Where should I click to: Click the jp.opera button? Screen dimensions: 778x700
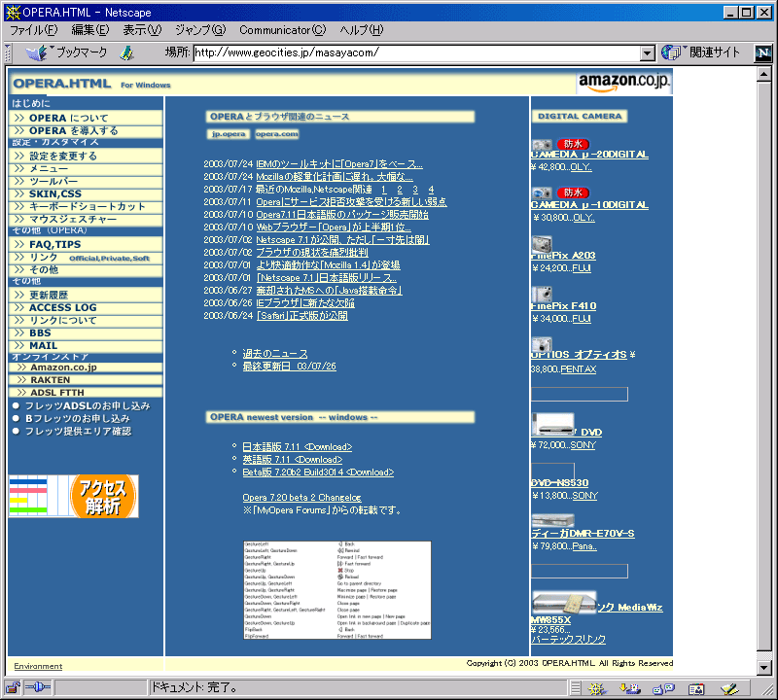click(229, 134)
